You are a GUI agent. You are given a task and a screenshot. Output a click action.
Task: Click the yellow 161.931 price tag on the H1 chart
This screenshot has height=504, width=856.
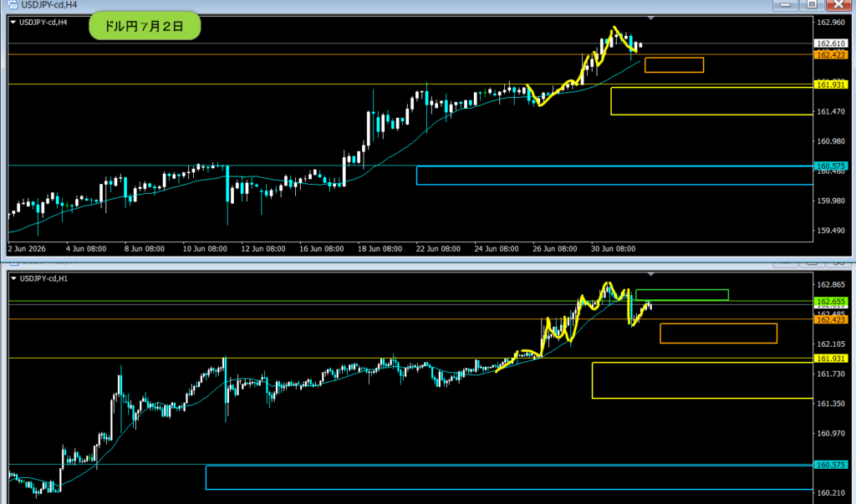[x=831, y=359]
